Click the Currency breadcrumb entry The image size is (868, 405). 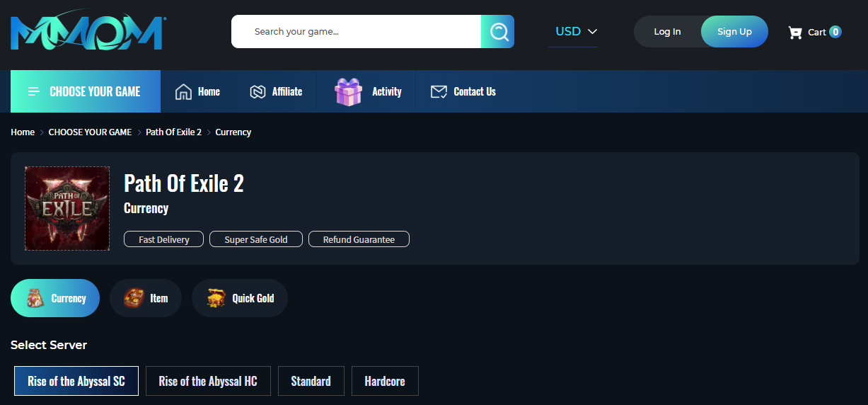[233, 132]
